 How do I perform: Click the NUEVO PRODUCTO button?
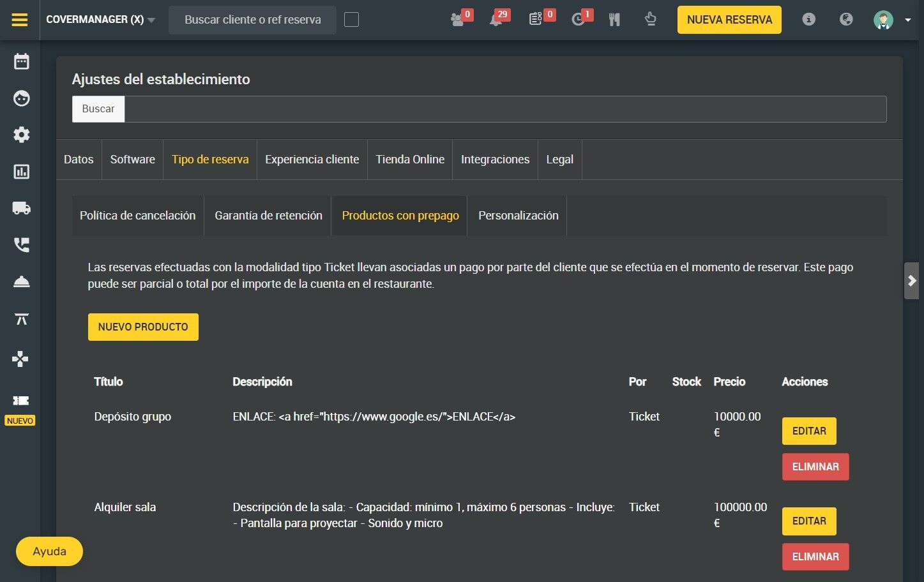click(143, 327)
